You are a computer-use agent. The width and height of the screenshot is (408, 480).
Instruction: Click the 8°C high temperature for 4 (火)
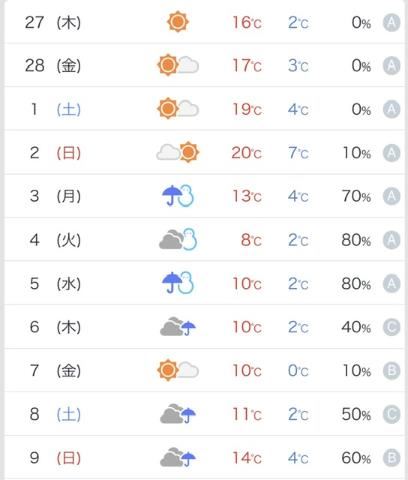(x=251, y=240)
